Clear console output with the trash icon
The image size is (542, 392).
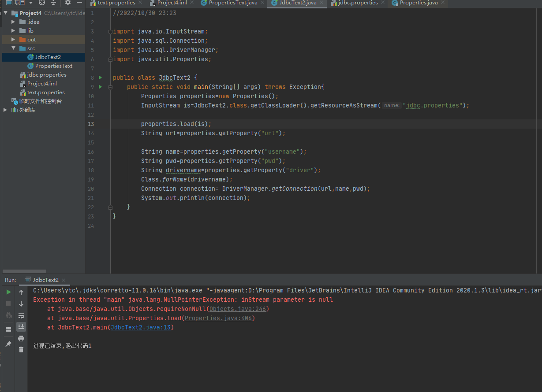point(21,350)
